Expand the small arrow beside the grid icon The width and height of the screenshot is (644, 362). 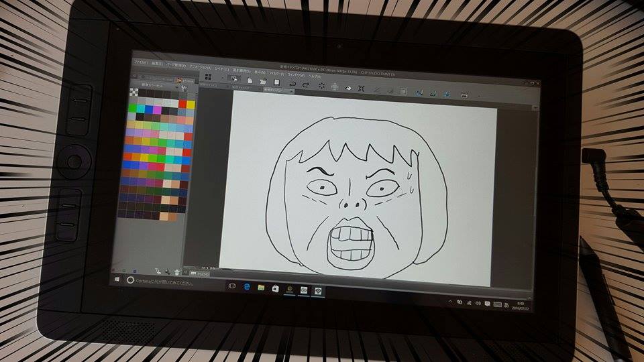(222, 78)
